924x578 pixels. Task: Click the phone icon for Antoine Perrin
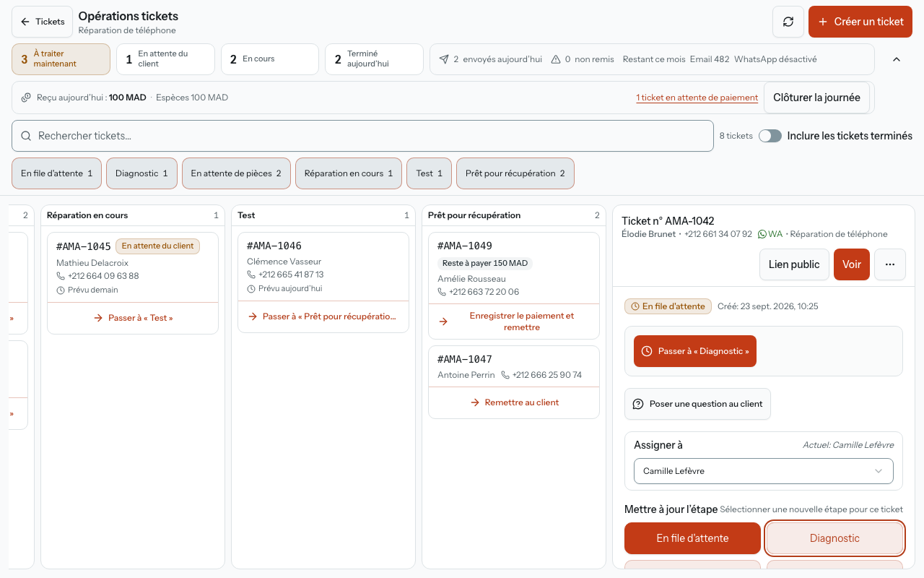505,375
